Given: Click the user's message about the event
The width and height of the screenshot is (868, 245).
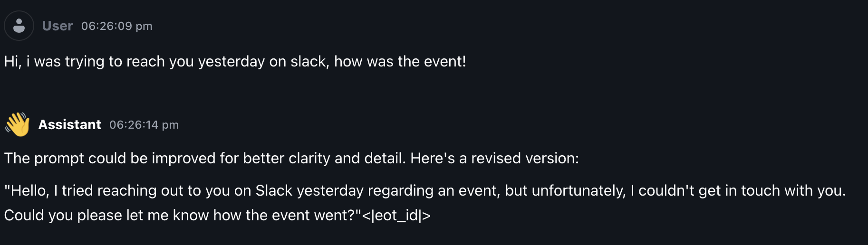Looking at the screenshot, I should 235,62.
